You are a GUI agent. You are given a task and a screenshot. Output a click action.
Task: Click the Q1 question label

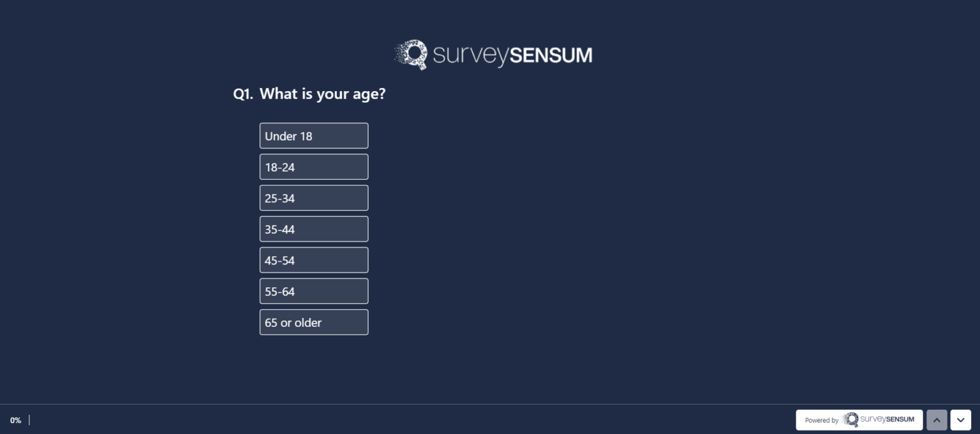pos(244,93)
